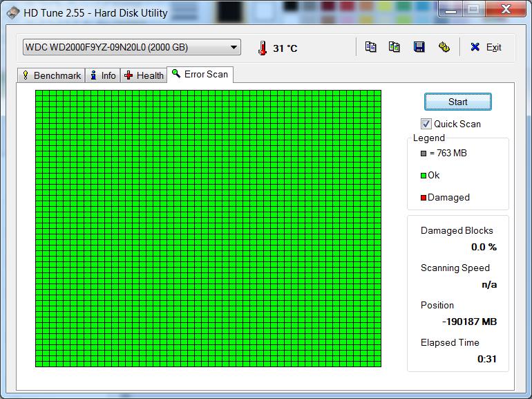The image size is (532, 399).
Task: Toggle the Quick Scan checkbox
Action: coord(426,124)
